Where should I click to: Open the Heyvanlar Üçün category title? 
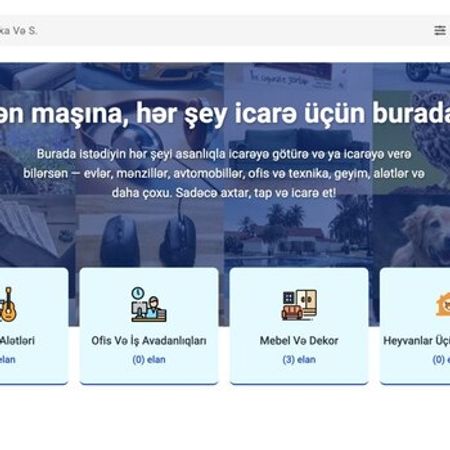(x=416, y=341)
